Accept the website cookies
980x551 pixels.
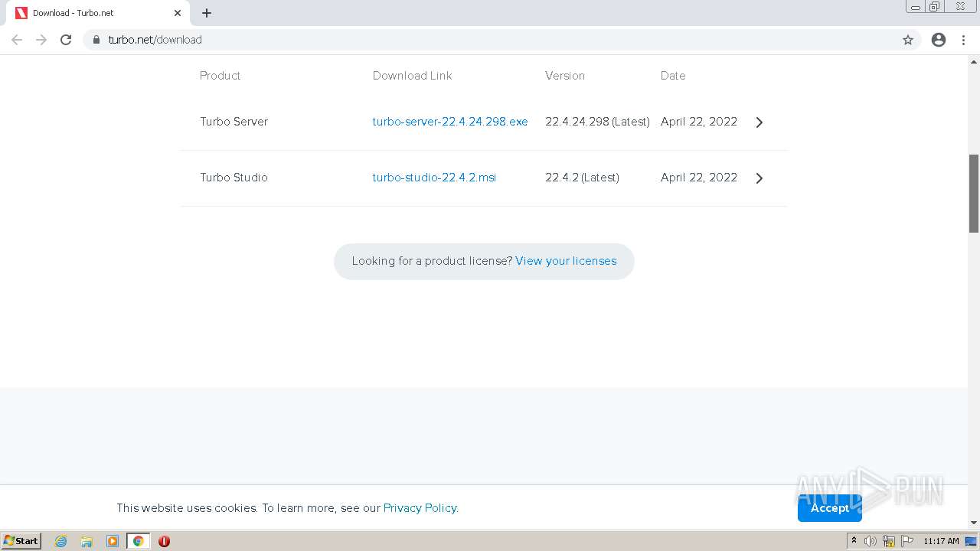pos(829,508)
